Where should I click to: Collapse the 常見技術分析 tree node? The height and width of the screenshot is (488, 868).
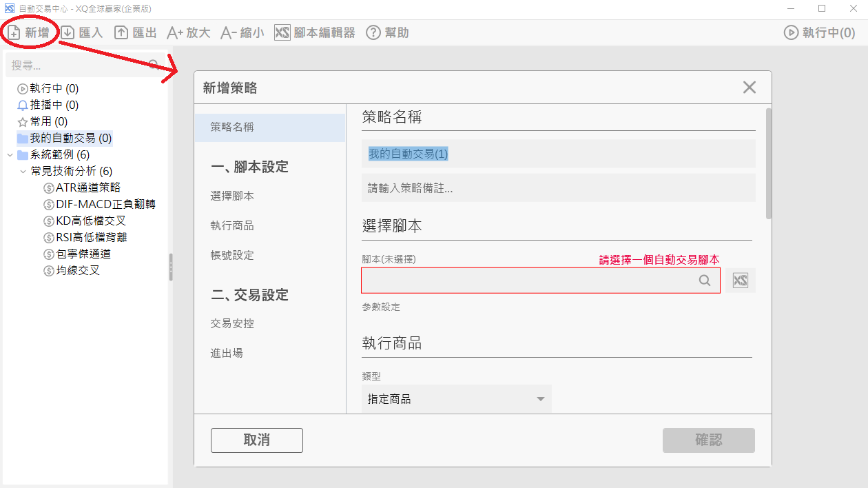(23, 171)
